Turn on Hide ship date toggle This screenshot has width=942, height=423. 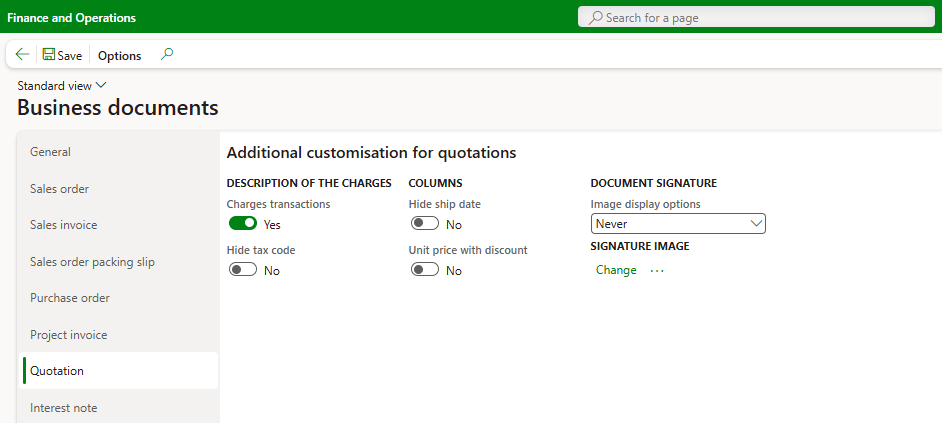point(425,224)
